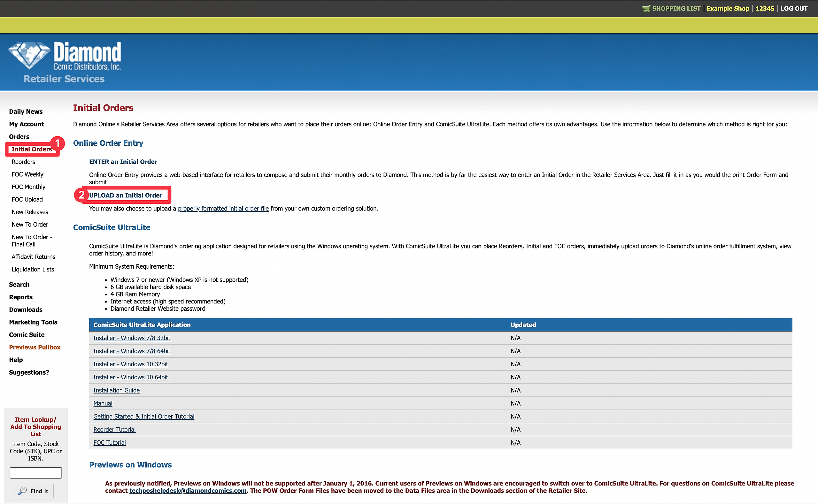
Task: Click N/A in the FOC Tutorial row
Action: [515, 443]
